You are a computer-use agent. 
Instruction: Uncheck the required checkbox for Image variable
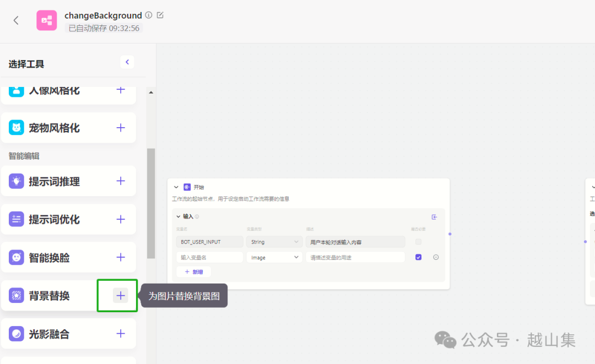(418, 257)
